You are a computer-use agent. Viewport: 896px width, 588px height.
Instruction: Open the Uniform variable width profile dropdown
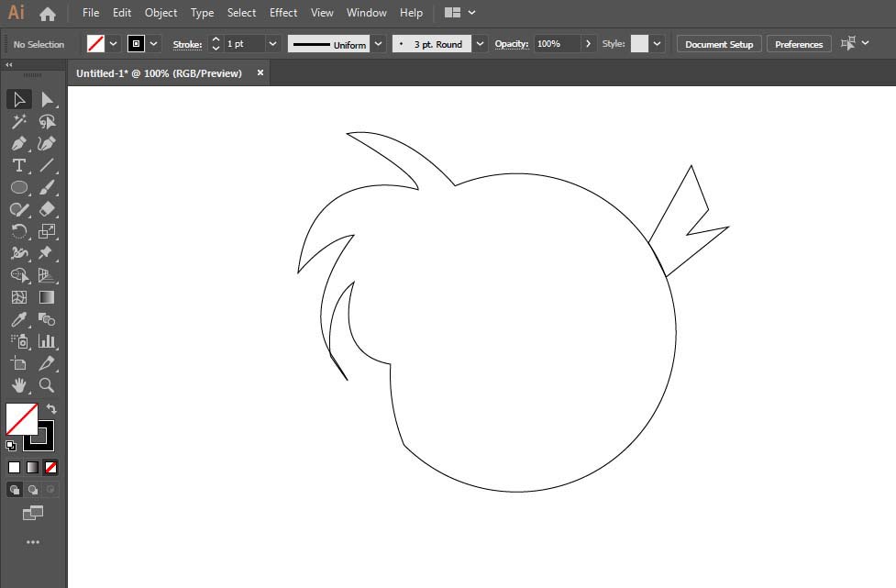[x=378, y=44]
